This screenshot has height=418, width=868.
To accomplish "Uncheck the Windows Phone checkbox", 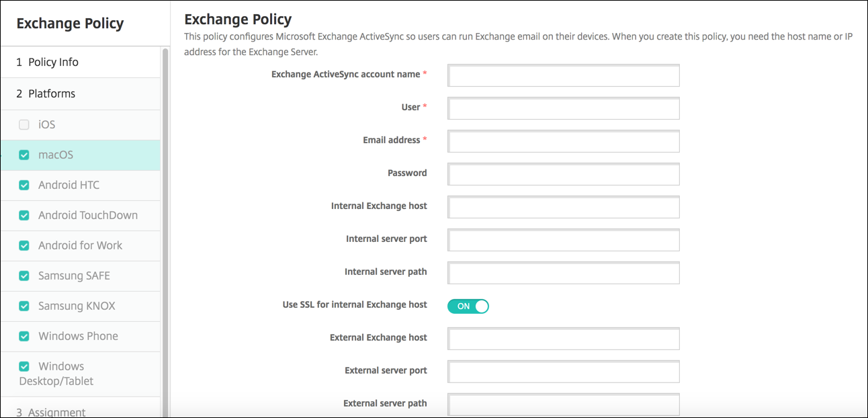I will pos(24,337).
